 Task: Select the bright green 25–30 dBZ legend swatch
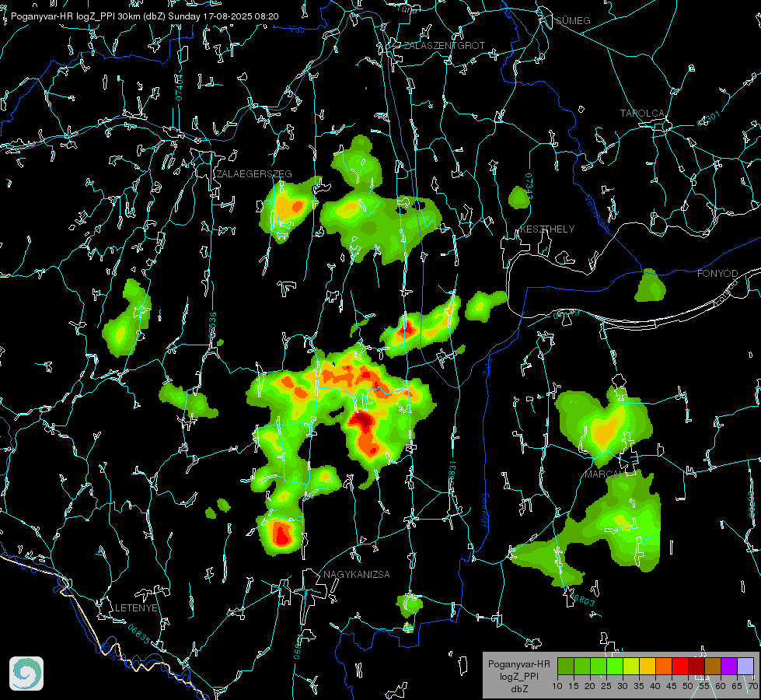[x=615, y=666]
